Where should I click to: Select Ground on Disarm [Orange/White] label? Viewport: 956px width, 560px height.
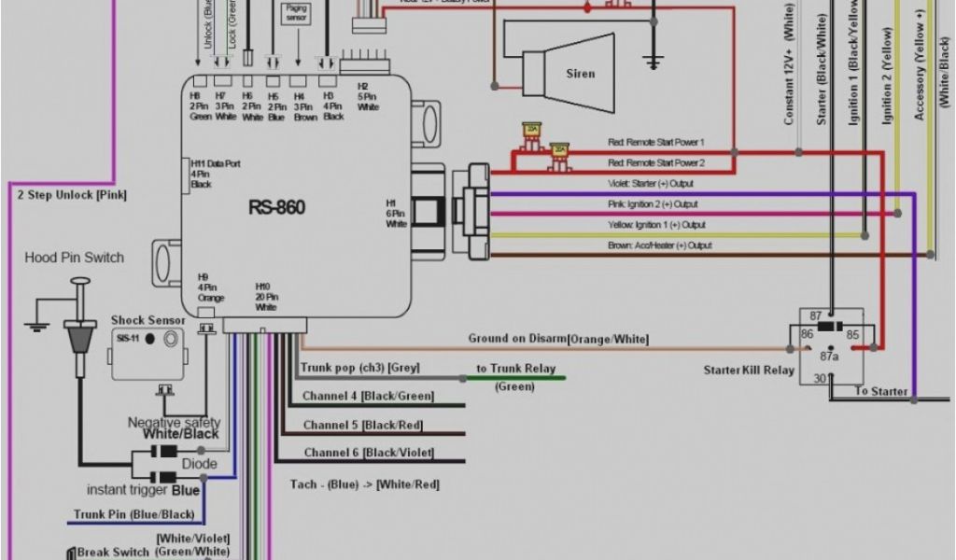(x=557, y=339)
